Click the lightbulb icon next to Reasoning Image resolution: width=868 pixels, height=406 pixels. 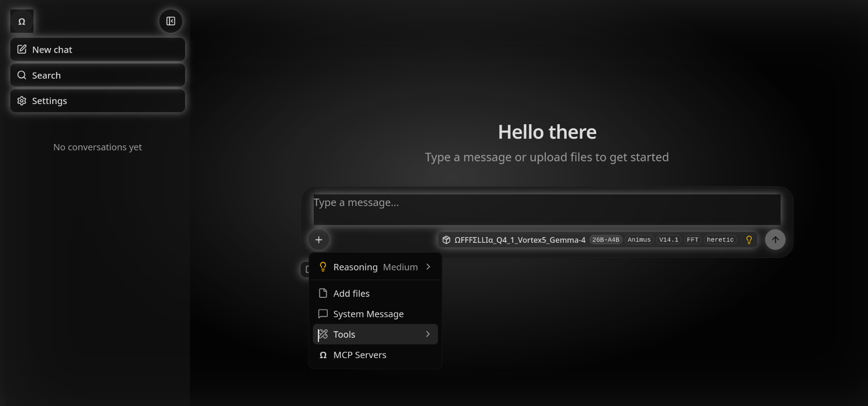323,267
